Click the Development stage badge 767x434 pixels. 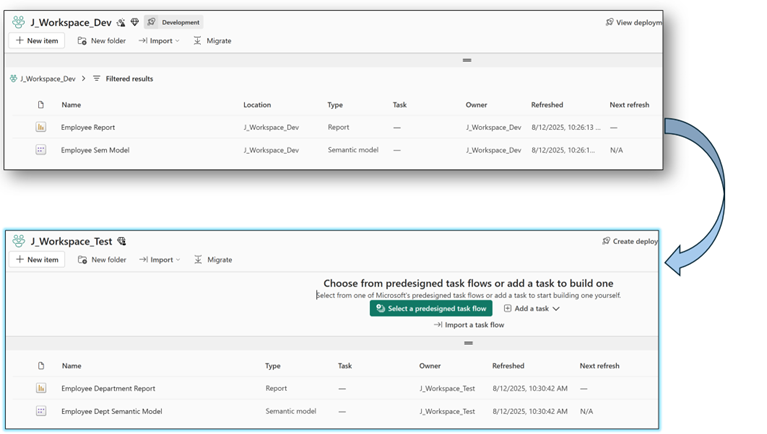174,22
